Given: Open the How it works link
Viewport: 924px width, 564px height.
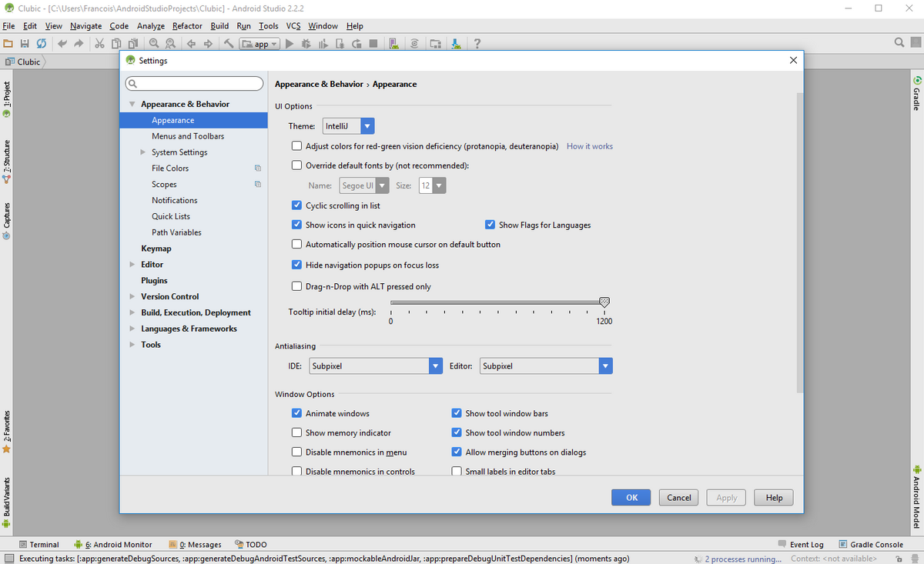Looking at the screenshot, I should tap(590, 146).
